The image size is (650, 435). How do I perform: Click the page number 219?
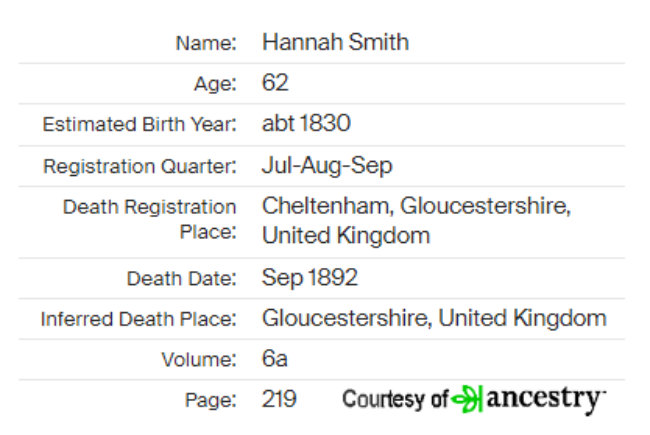coord(279,399)
